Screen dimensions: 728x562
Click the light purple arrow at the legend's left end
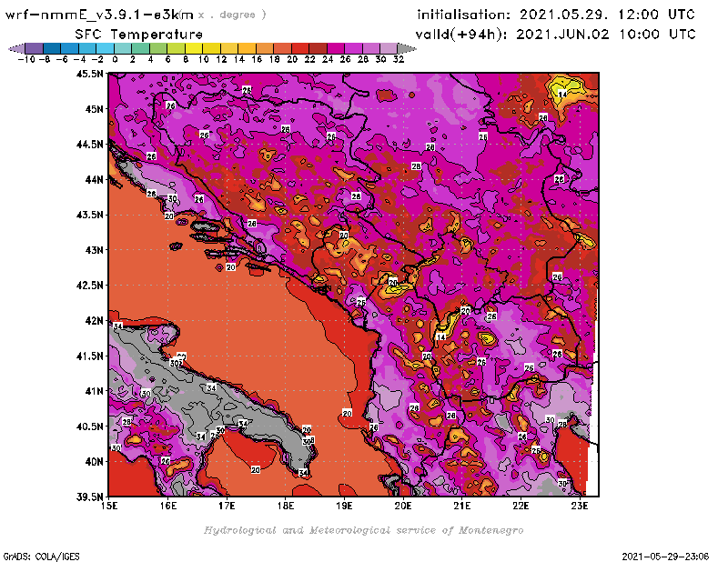click(x=16, y=48)
